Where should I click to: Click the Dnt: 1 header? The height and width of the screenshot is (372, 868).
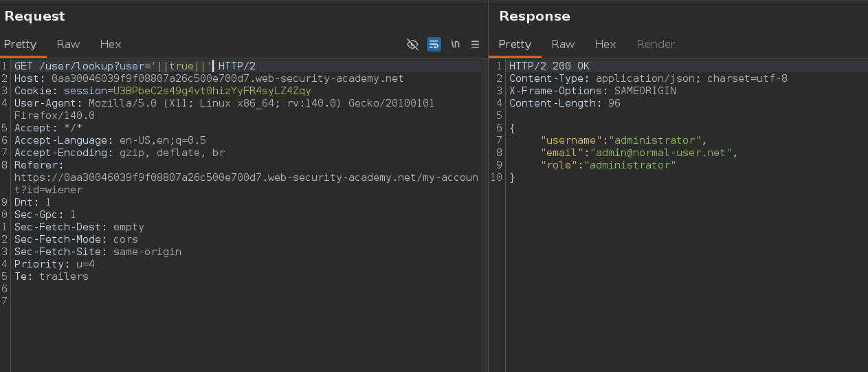pyautogui.click(x=32, y=202)
